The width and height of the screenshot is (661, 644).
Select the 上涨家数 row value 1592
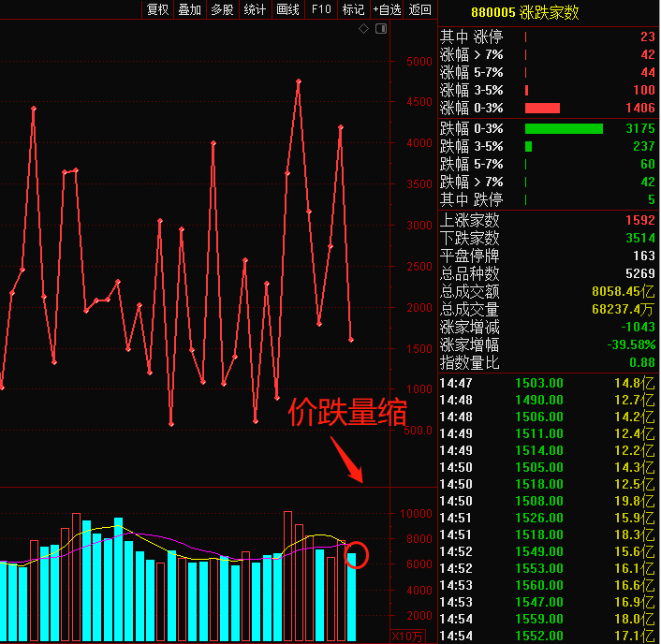(x=639, y=220)
